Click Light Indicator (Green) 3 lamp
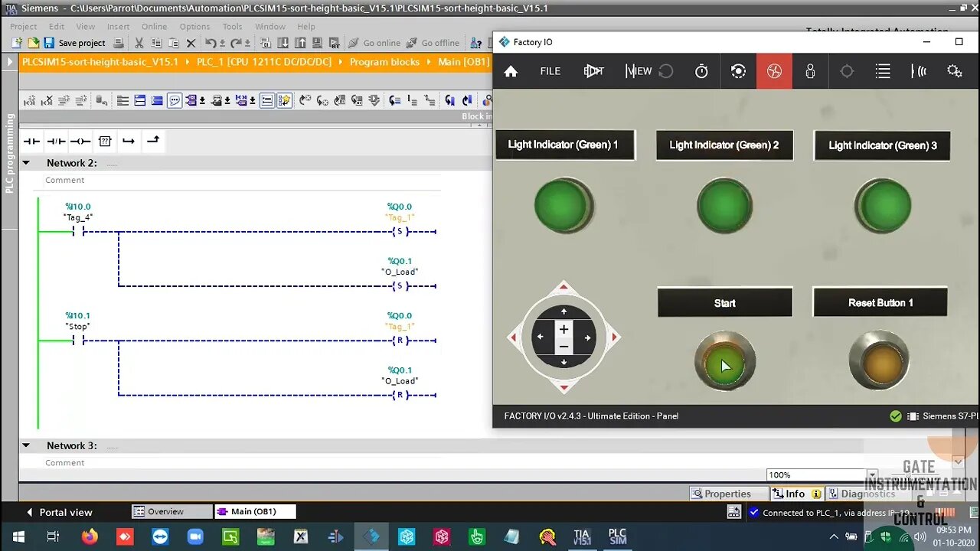Image resolution: width=980 pixels, height=551 pixels. (883, 206)
